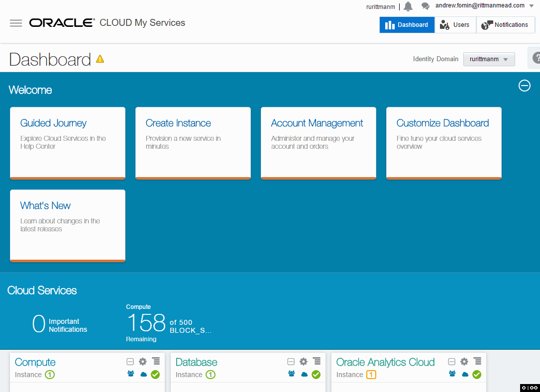Open the hamburger navigation menu
The image size is (540, 392).
16,23
